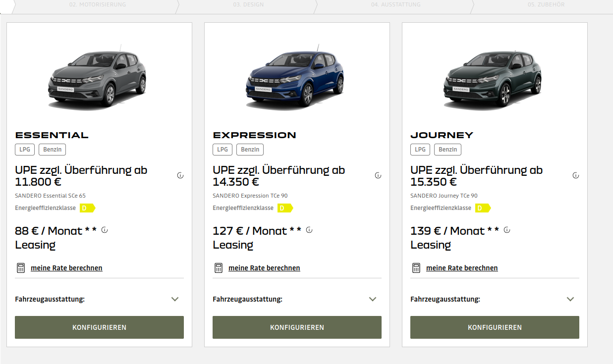This screenshot has width=613, height=364.
Task: Click calculator icon in Essential card
Action: click(21, 268)
